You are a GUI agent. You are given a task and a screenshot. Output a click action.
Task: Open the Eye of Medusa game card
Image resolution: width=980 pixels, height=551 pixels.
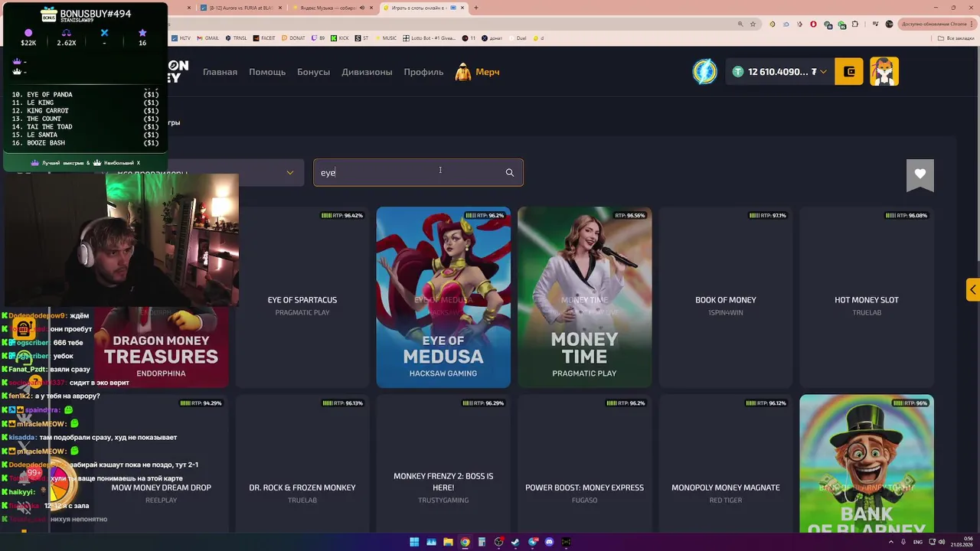pyautogui.click(x=443, y=298)
